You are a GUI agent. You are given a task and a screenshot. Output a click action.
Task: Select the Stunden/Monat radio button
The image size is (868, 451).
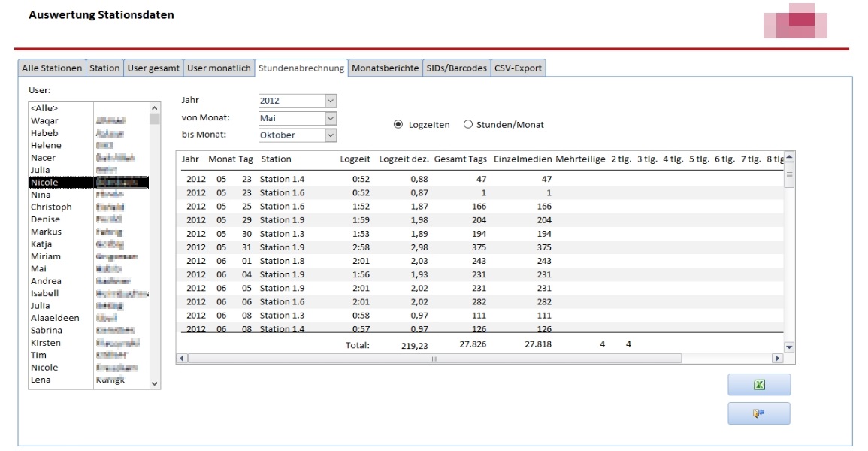point(467,125)
